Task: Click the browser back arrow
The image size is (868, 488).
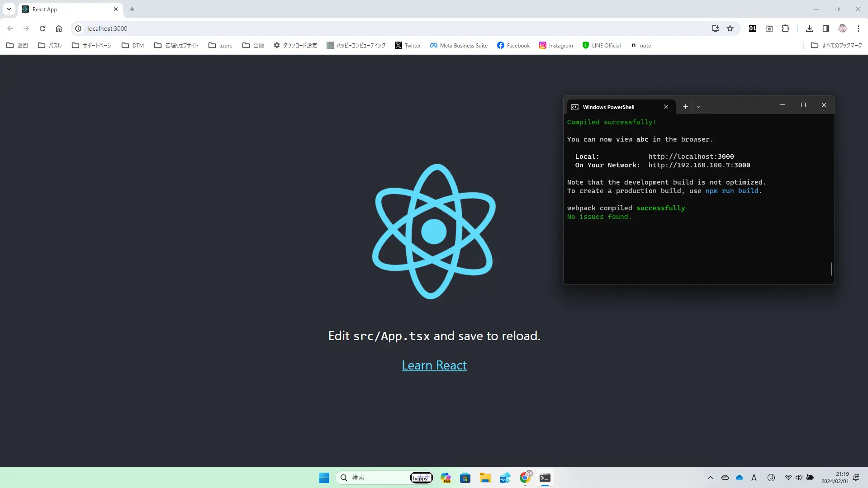Action: click(x=10, y=28)
